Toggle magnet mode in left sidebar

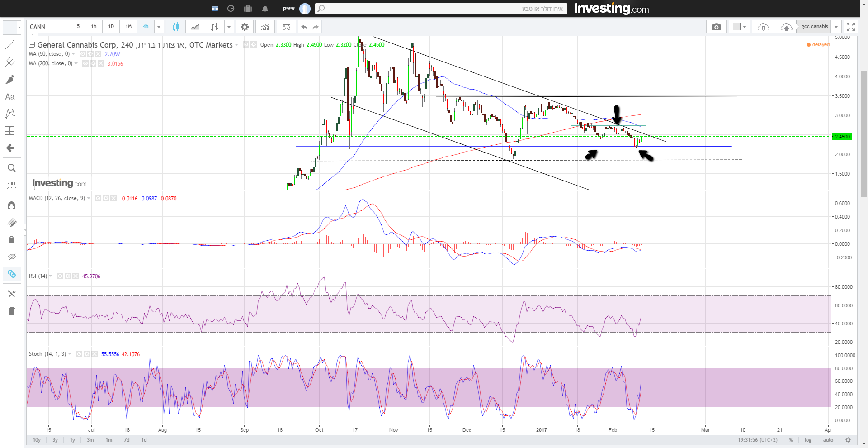point(12,205)
